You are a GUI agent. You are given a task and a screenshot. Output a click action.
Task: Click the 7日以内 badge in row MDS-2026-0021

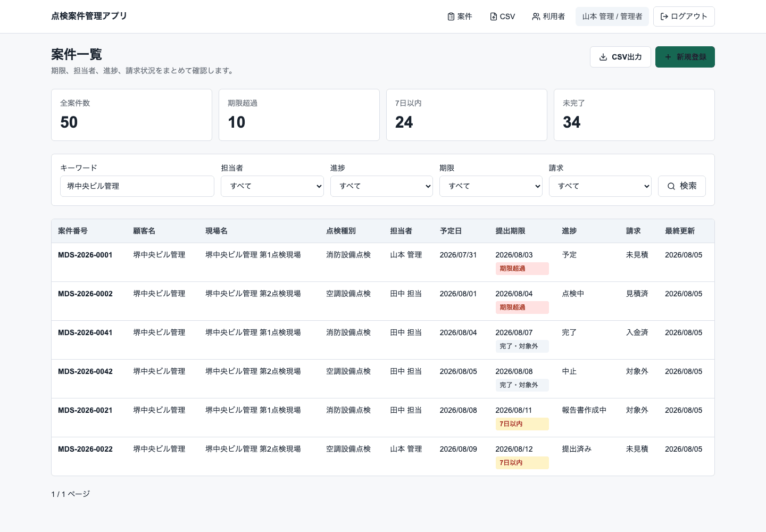click(x=522, y=424)
